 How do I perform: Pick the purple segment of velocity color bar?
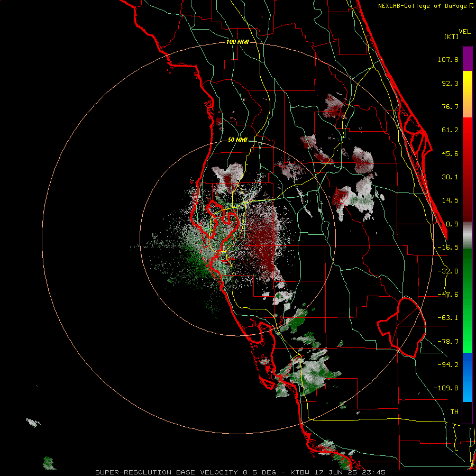tap(467, 59)
